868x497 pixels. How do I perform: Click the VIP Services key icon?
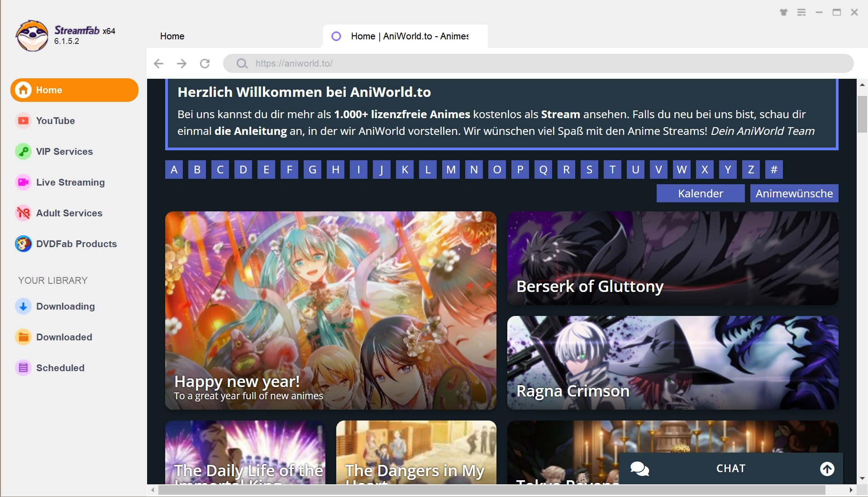(x=23, y=152)
